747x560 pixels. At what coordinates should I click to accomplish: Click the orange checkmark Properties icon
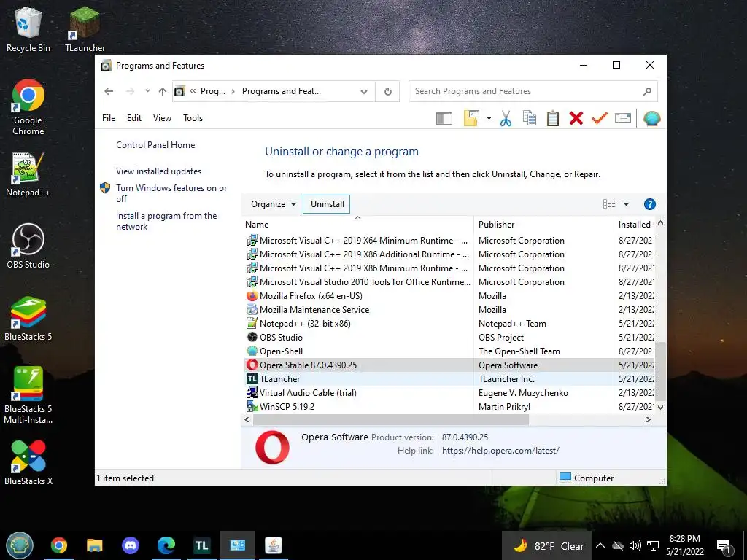pos(600,117)
